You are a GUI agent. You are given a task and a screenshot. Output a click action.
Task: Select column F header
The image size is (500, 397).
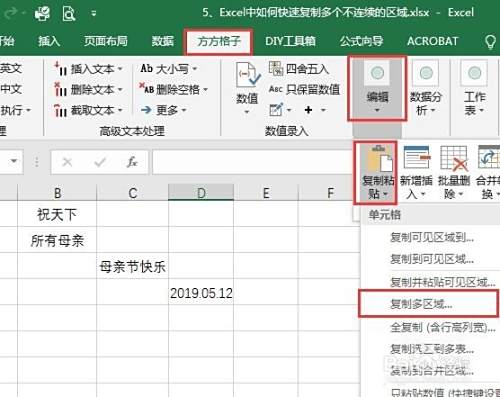[x=330, y=193]
